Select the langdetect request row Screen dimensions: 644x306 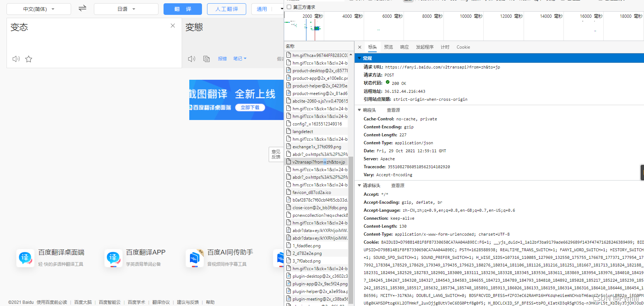(316, 132)
